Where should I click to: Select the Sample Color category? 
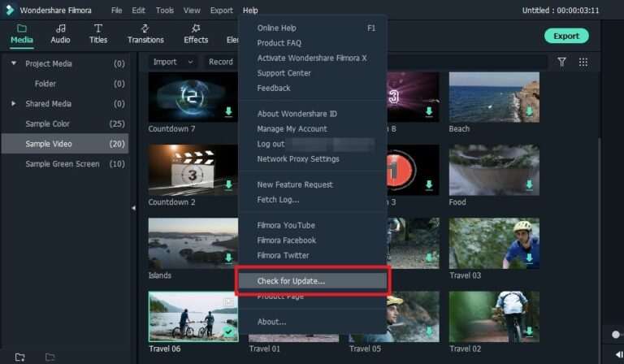pos(47,124)
